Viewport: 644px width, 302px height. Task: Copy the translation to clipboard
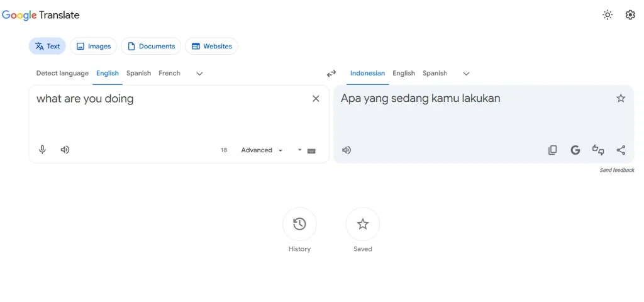point(553,150)
